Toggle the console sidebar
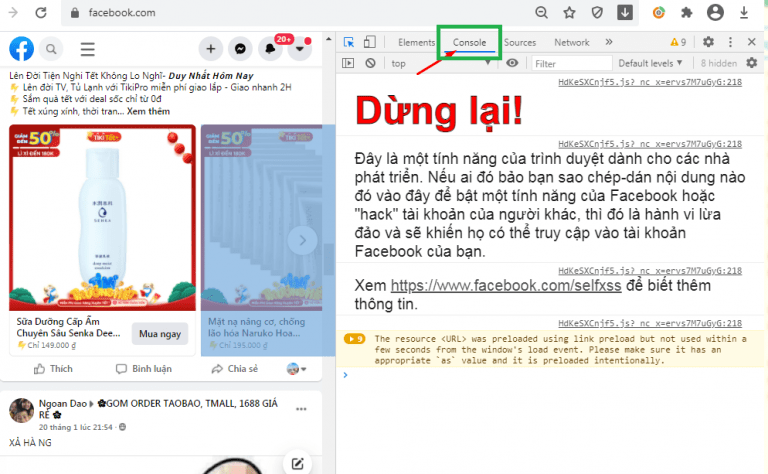The height and width of the screenshot is (474, 768). [348, 63]
